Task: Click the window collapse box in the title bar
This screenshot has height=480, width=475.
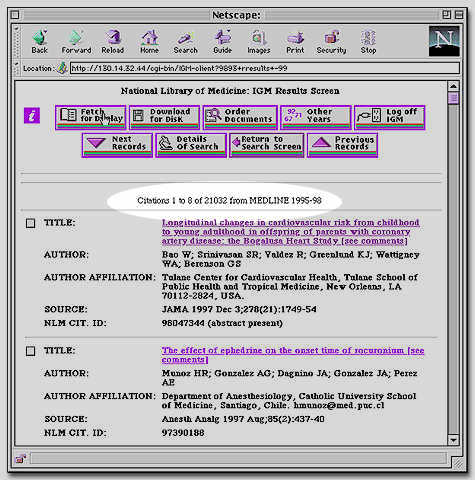Action: click(x=459, y=15)
